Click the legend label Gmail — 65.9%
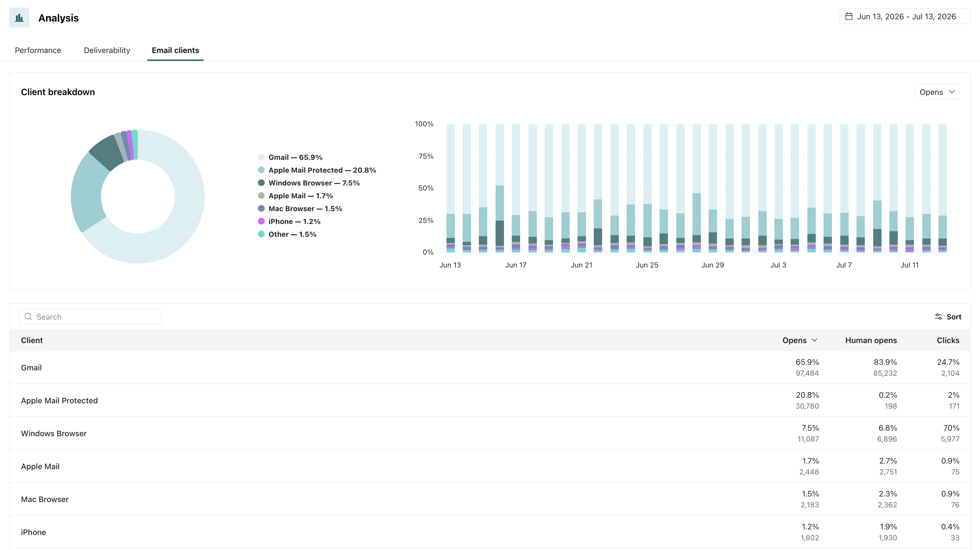Screen dimensions: 980x550 (x=295, y=157)
